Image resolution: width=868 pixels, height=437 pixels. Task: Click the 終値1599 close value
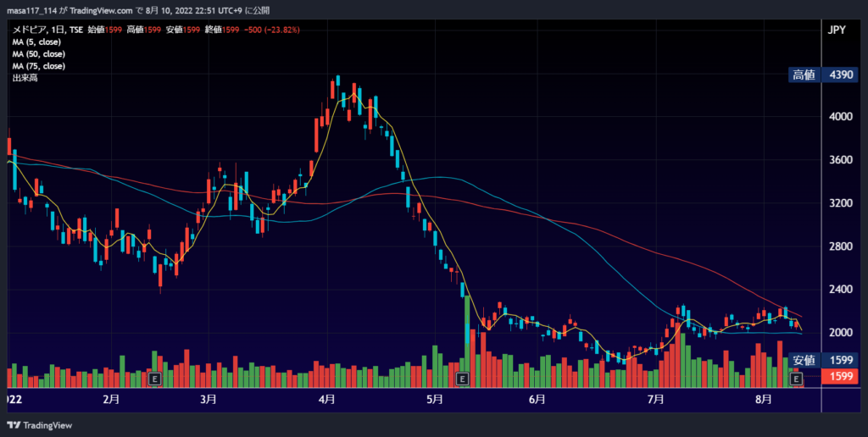(x=222, y=30)
